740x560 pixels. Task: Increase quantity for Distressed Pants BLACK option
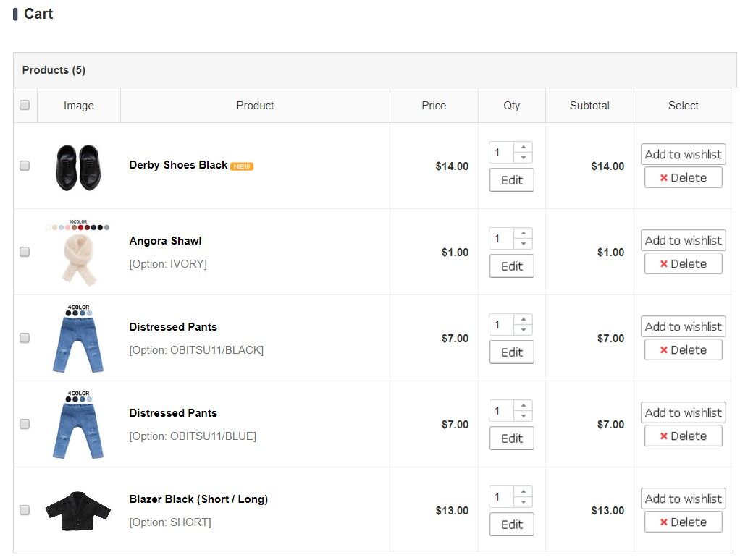524,319
